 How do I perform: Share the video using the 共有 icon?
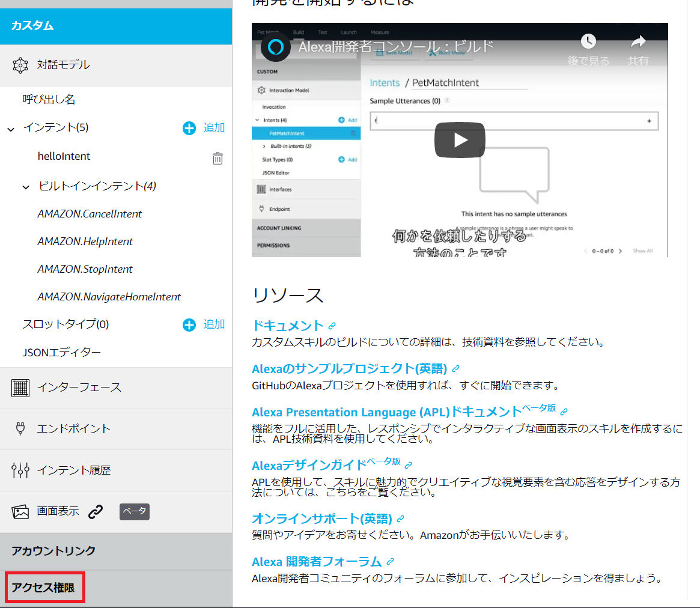(x=638, y=42)
